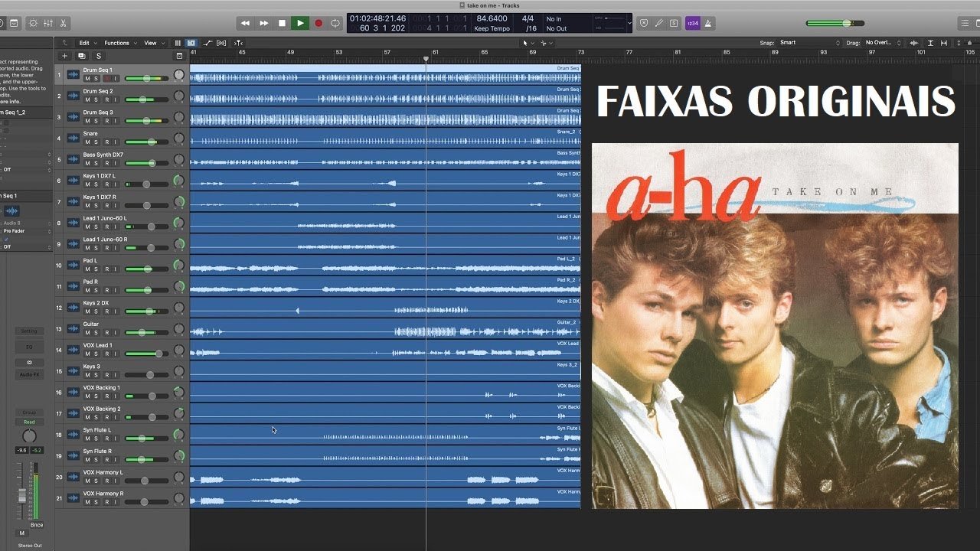Select the highlighted linear edit view icon

coord(191,43)
